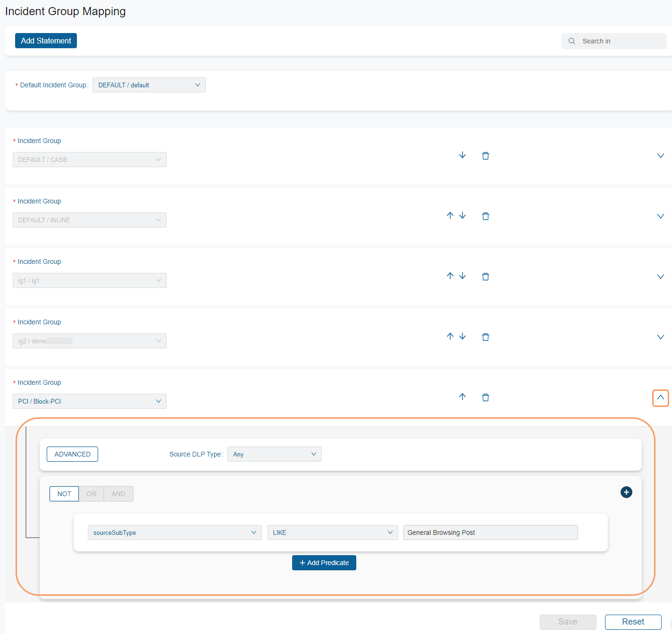Select the OR logical operator
Viewport: 672px width, 634px height.
tap(91, 494)
